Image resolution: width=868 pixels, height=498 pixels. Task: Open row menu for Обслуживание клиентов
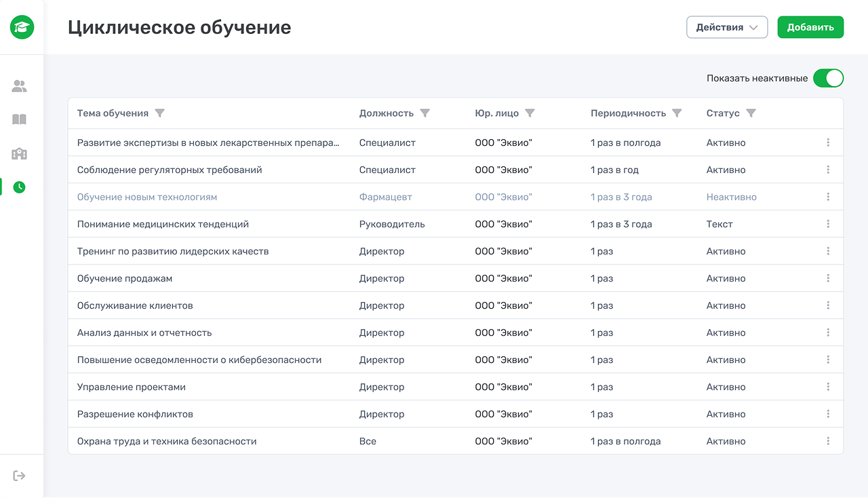click(x=828, y=305)
